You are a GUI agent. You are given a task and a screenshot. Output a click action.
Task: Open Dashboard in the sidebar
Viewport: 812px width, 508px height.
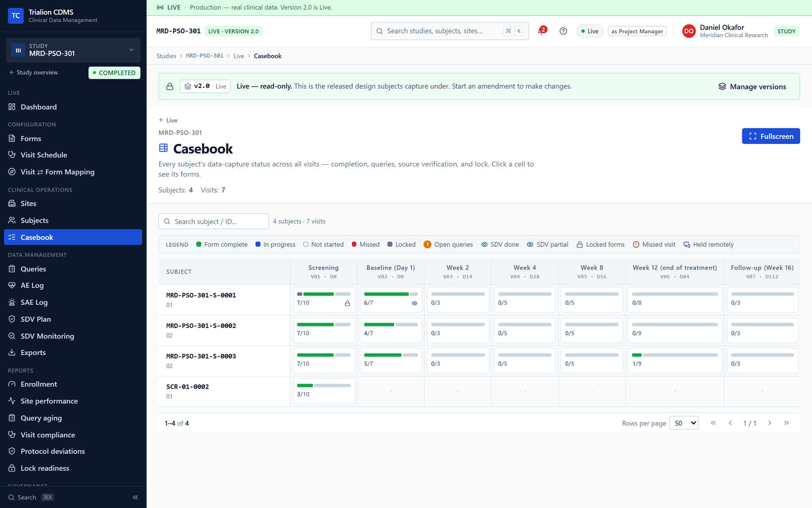pos(73,107)
